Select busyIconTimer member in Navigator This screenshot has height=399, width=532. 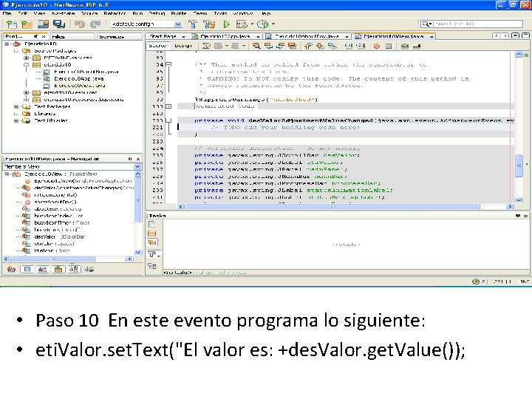click(62, 223)
